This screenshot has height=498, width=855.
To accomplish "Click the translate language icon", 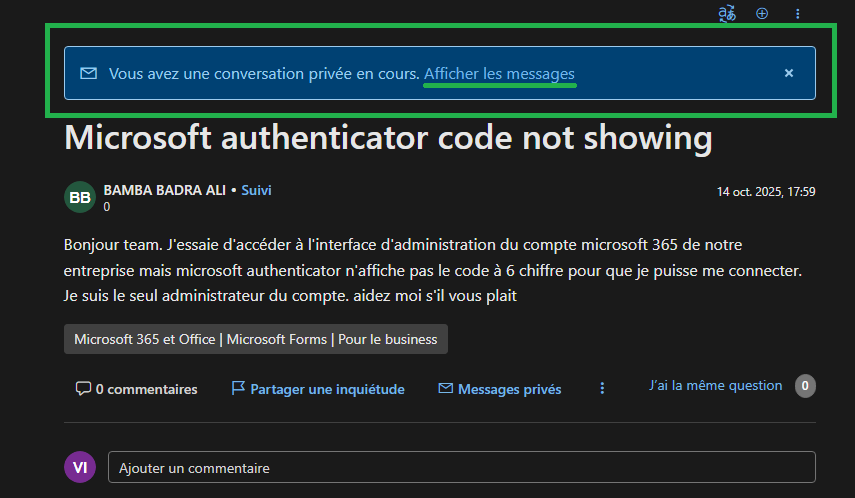I will tap(727, 14).
